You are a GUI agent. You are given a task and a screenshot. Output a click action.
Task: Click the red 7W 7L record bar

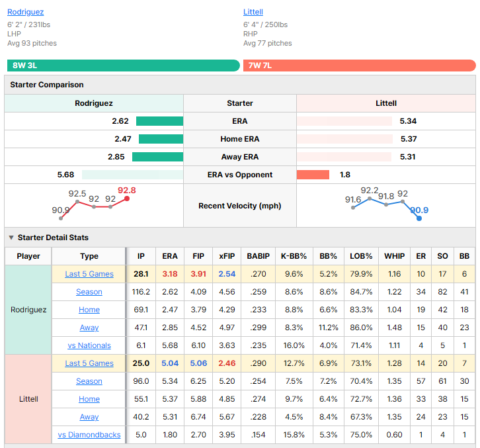click(x=360, y=66)
